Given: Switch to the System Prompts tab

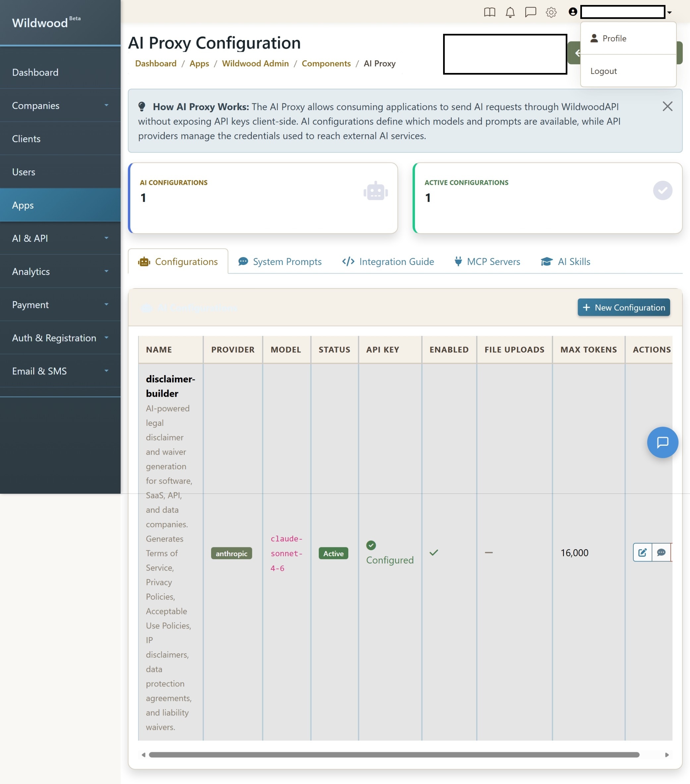Looking at the screenshot, I should (x=280, y=262).
